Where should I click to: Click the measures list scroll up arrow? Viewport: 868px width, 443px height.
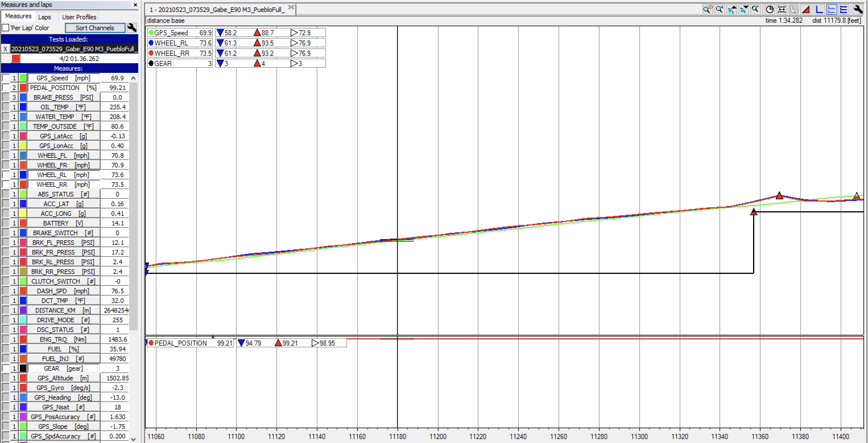point(133,78)
